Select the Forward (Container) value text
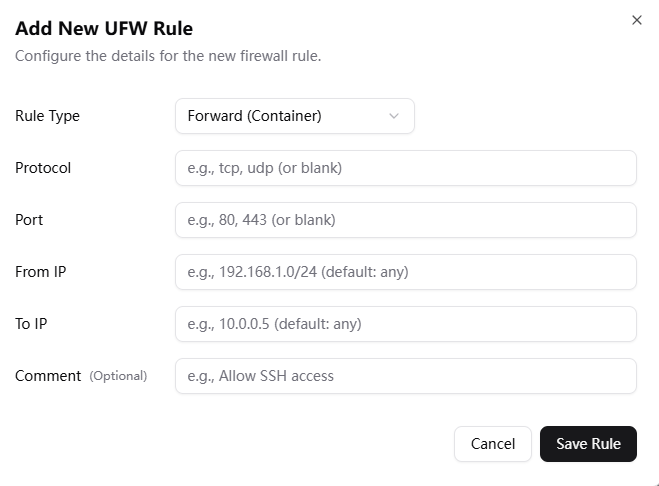 [254, 116]
